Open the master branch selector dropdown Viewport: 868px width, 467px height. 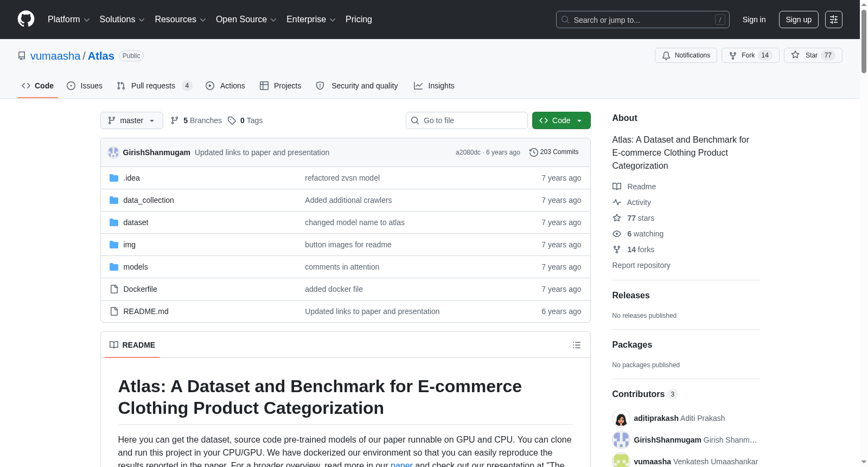(132, 120)
